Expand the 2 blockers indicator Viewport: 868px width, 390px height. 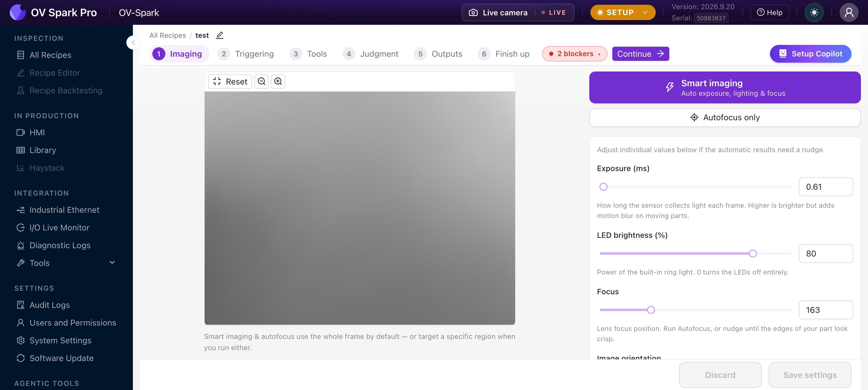pos(575,54)
